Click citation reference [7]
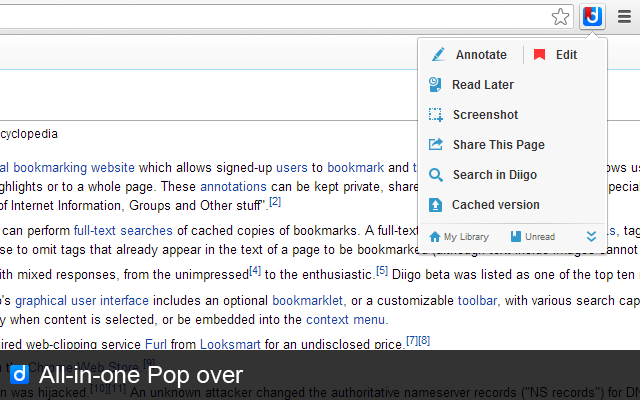 412,340
